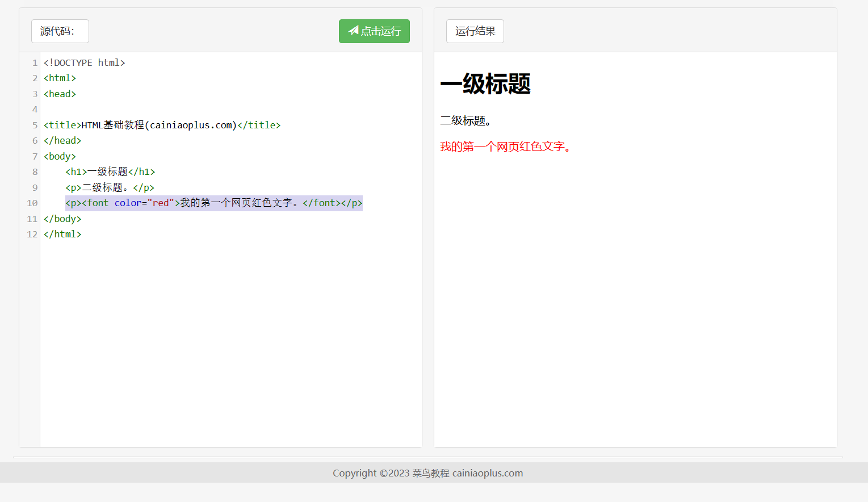The image size is (868, 502).
Task: Click the 运行结果 label button
Action: pyautogui.click(x=475, y=31)
